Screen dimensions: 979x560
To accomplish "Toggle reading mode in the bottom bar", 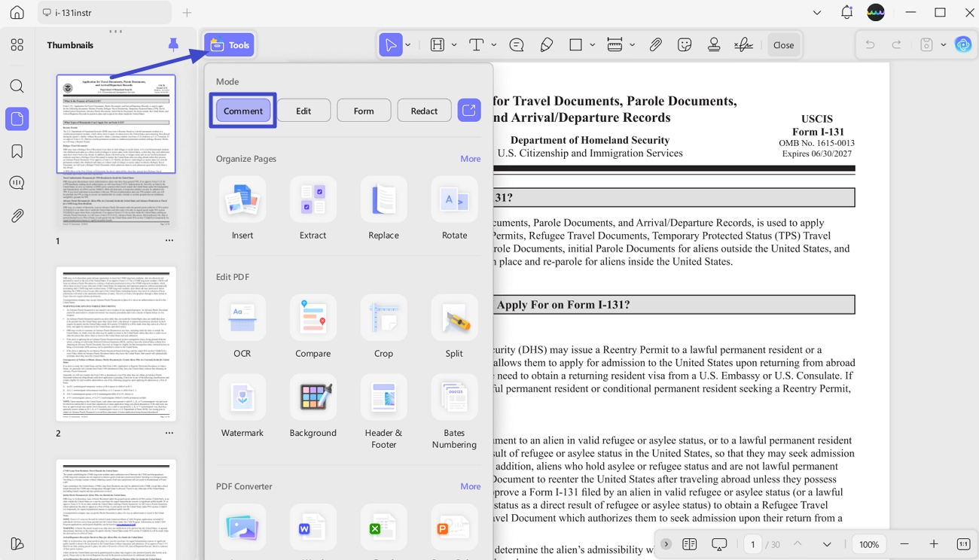I will pyautogui.click(x=689, y=544).
